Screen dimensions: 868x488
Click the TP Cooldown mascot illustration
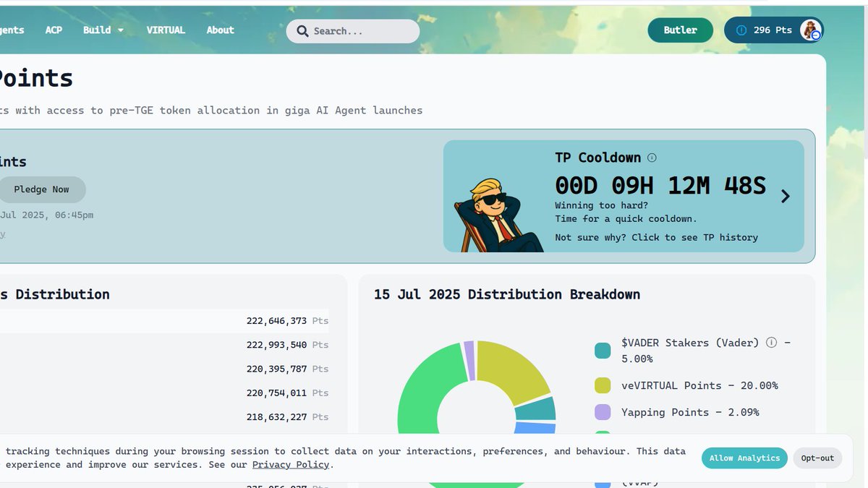498,215
